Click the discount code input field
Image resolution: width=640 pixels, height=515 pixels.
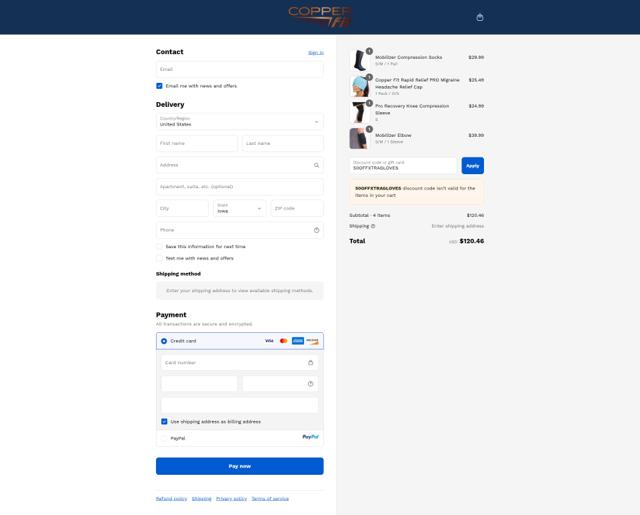pyautogui.click(x=403, y=166)
